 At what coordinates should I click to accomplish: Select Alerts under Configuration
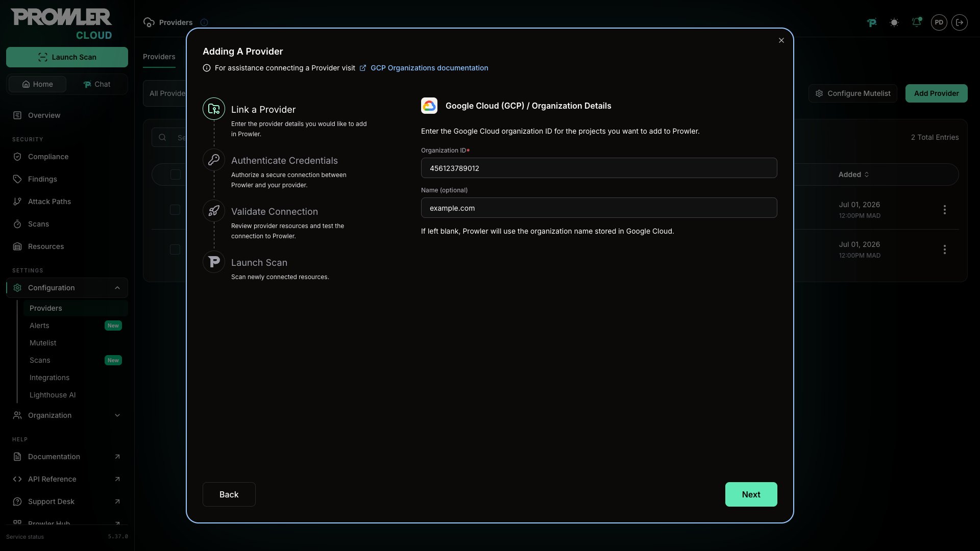[x=76, y=325]
